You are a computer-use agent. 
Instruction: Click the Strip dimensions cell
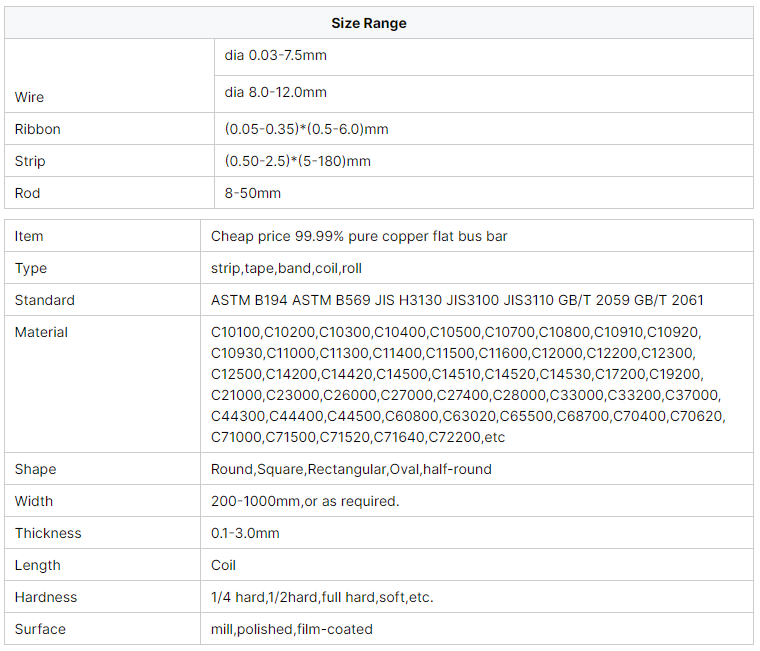484,160
